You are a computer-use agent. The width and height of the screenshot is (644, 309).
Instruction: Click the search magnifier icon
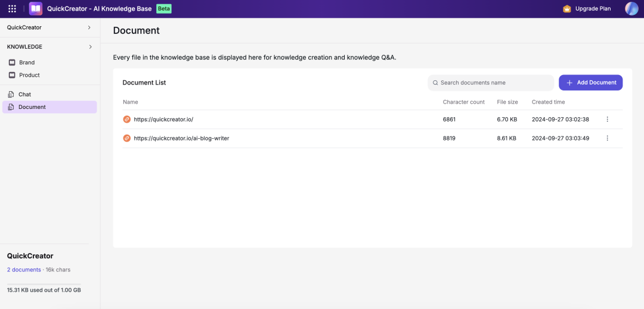pos(435,83)
